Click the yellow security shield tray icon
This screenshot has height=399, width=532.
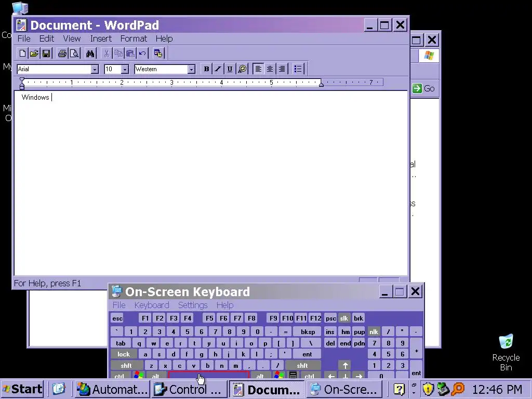tap(429, 389)
